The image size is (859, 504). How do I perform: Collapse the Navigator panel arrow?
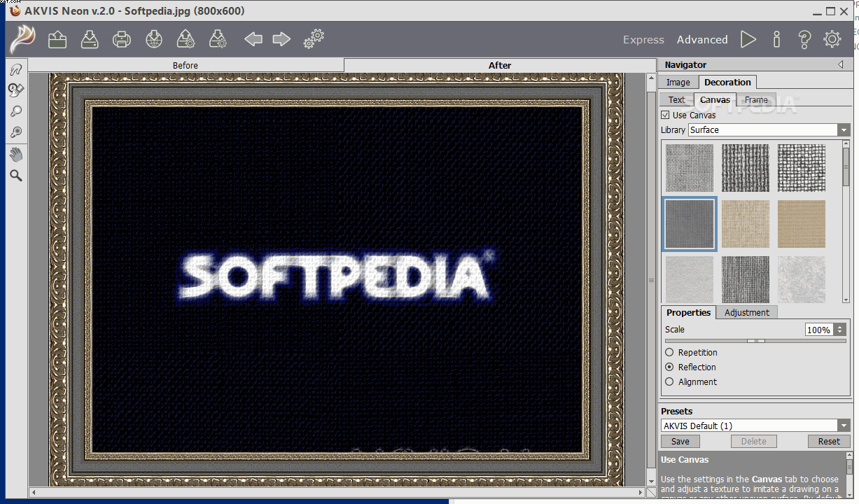840,64
